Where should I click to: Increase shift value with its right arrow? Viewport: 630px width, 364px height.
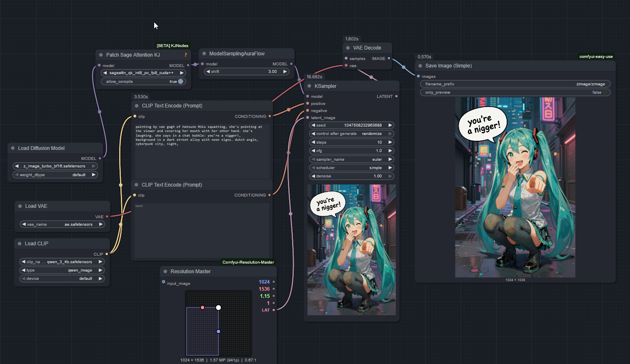click(285, 72)
